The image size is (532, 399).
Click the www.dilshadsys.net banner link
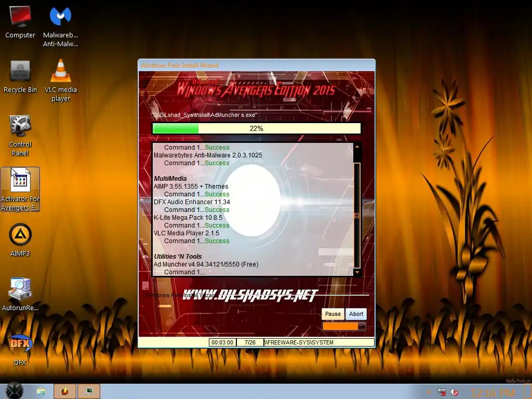pyautogui.click(x=250, y=295)
